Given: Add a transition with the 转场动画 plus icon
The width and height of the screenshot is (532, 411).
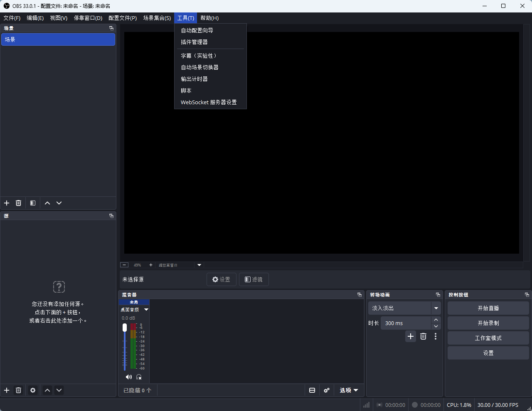Looking at the screenshot, I should point(411,336).
